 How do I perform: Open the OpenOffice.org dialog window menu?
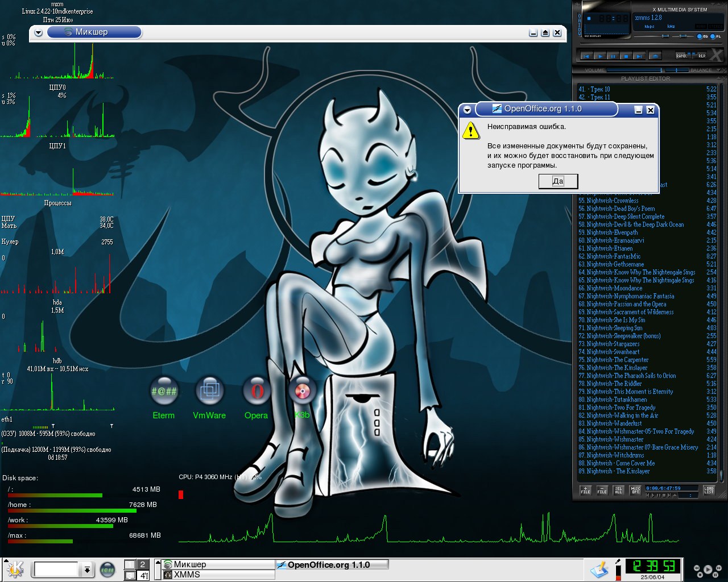tap(468, 110)
